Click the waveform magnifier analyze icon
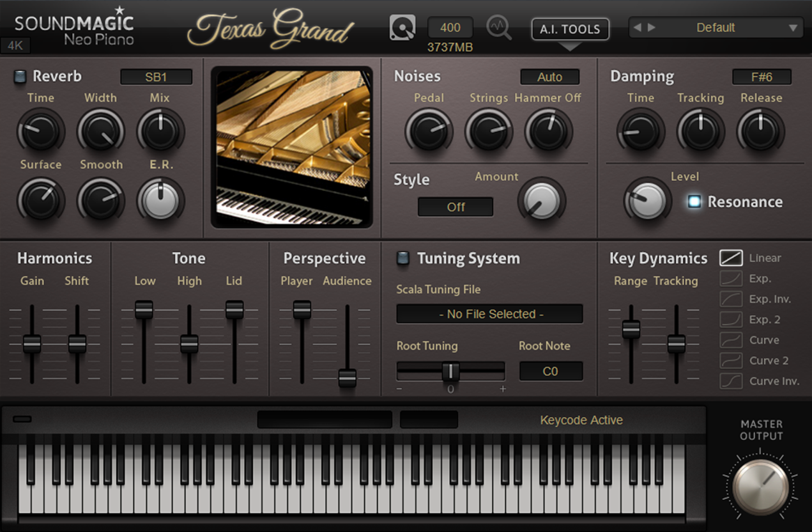Image resolution: width=812 pixels, height=532 pixels. 499,28
